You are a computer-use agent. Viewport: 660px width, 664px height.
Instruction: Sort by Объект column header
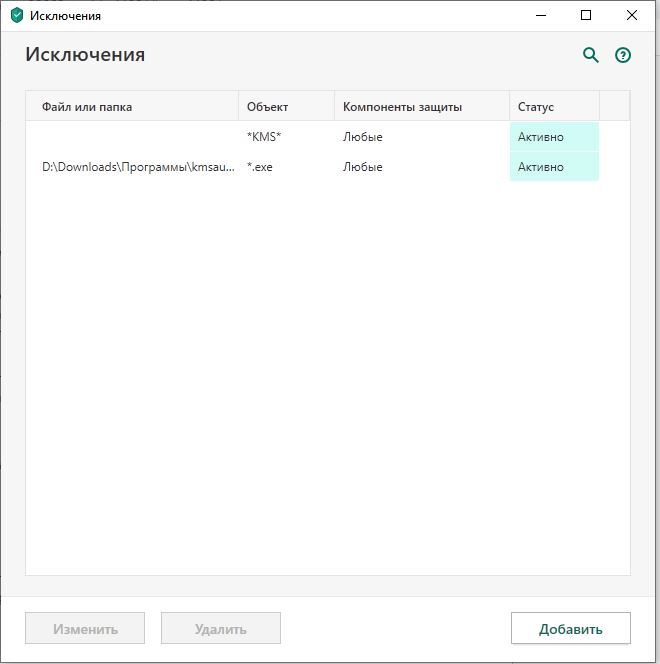click(286, 106)
